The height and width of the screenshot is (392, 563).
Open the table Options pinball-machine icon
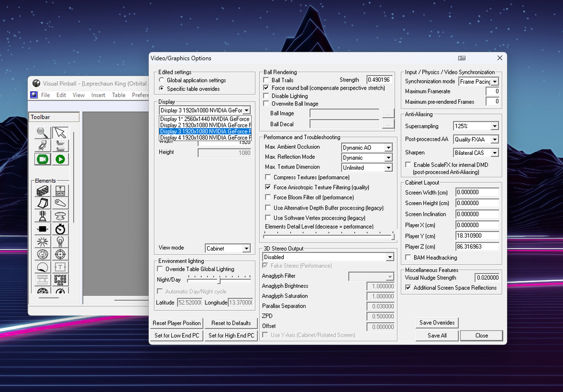(x=42, y=145)
